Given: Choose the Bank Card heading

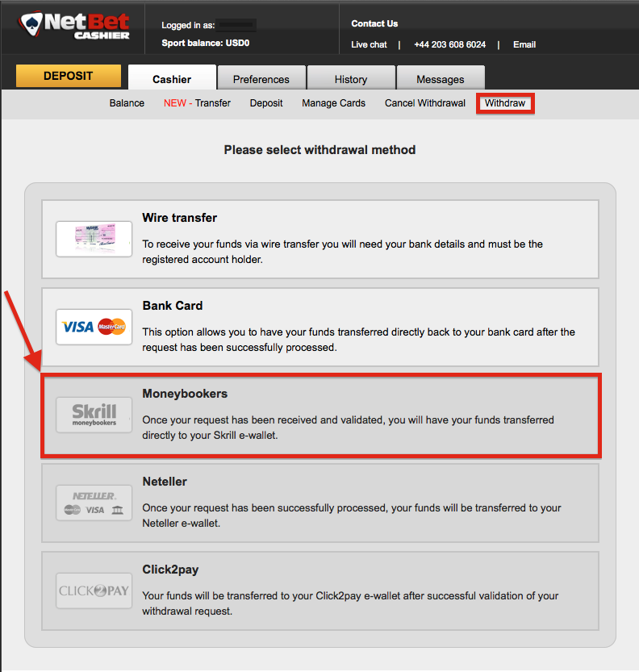Looking at the screenshot, I should point(173,306).
